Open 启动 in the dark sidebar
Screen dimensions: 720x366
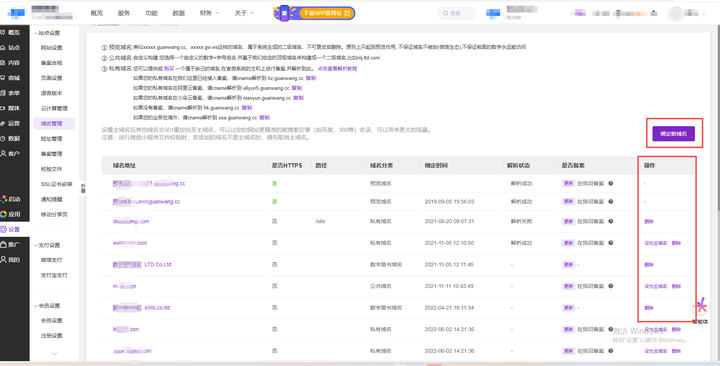(x=10, y=199)
